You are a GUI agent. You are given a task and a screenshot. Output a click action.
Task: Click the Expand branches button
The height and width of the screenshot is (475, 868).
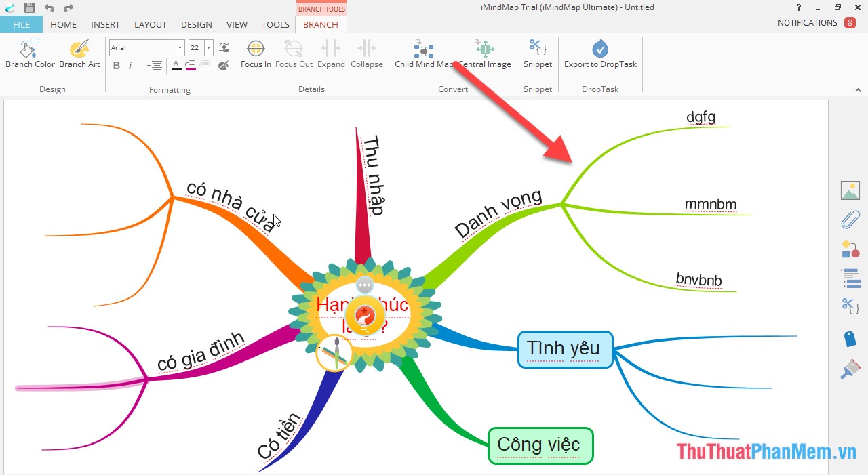[x=331, y=53]
